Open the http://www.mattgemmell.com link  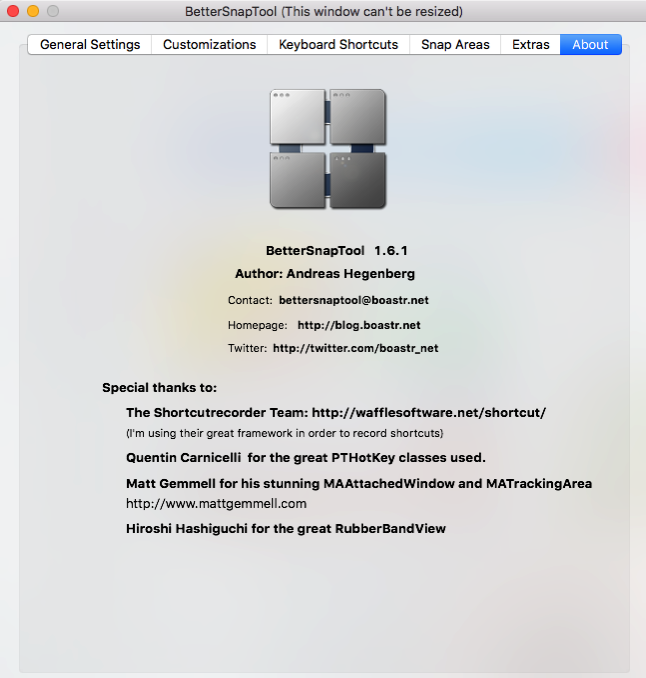216,504
